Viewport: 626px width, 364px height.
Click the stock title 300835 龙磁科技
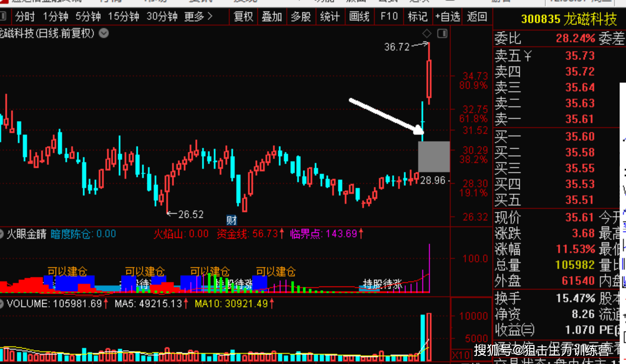tap(569, 19)
